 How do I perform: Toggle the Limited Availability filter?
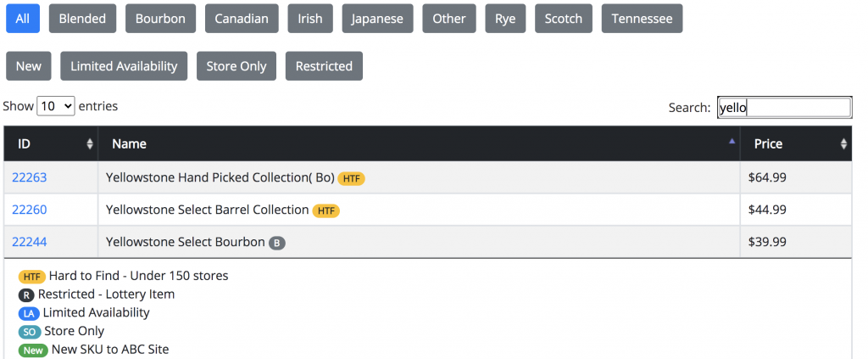click(x=124, y=66)
